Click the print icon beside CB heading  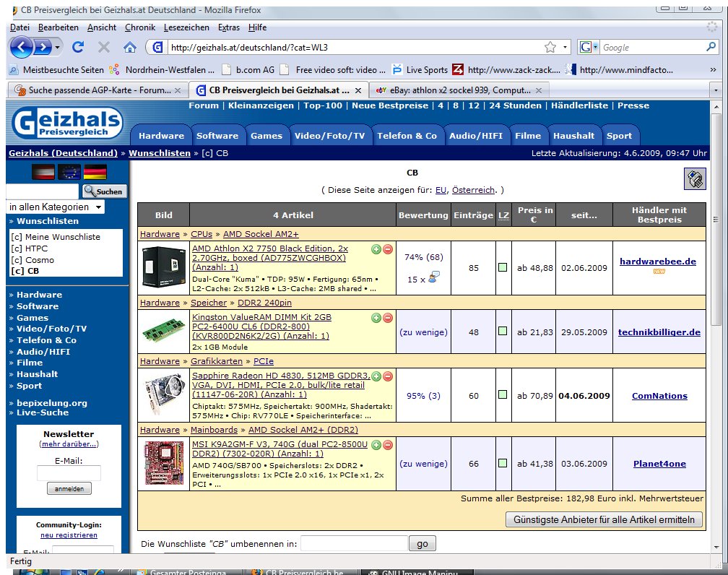695,179
